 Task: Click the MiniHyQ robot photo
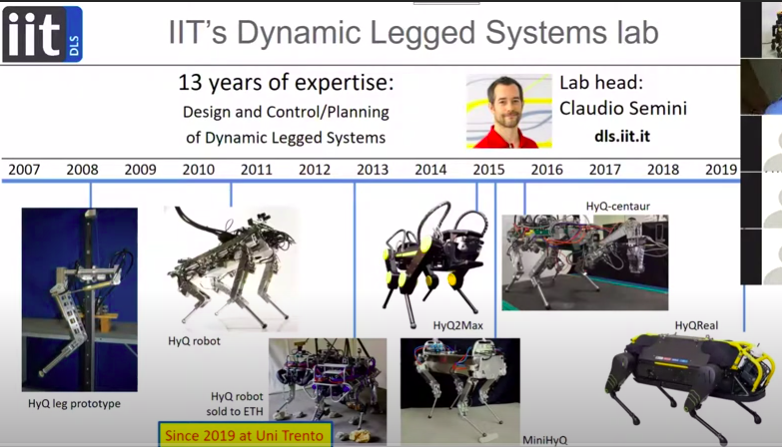point(460,391)
